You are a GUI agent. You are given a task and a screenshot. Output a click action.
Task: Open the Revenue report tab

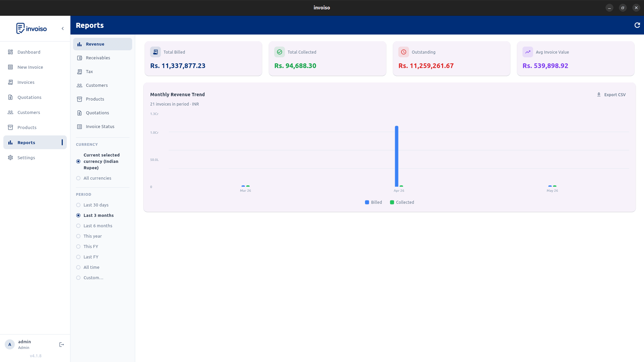103,44
